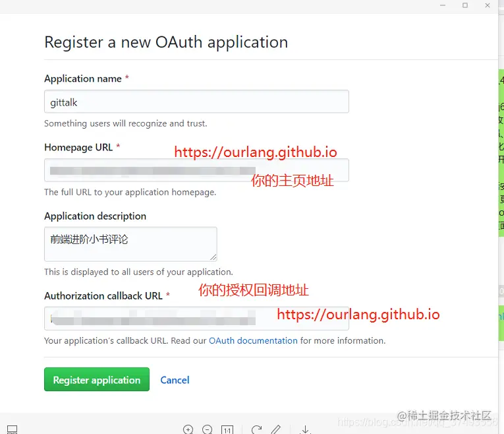Screen dimensions: 504x434
Task: Click the 'Application name' label
Action: (x=83, y=79)
